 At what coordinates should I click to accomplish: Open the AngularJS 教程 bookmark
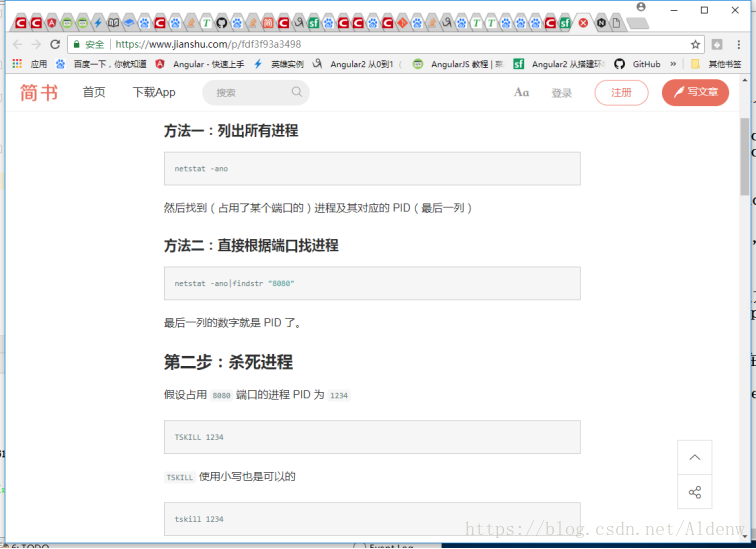(458, 64)
